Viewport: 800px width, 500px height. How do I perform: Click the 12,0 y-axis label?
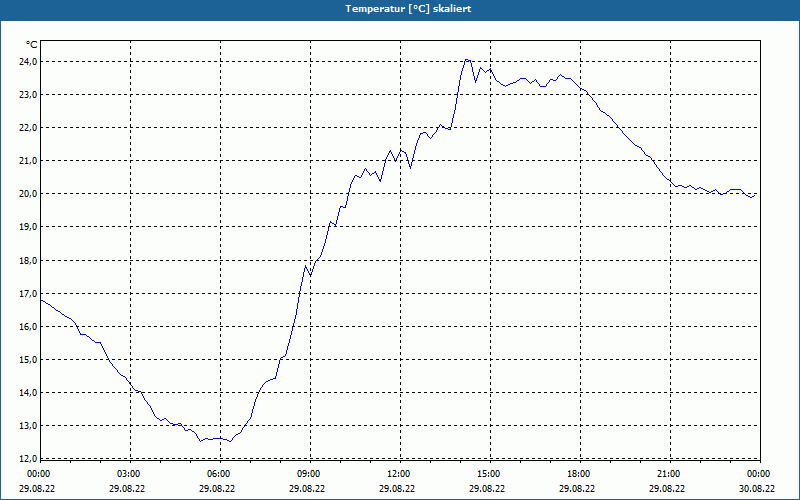tap(29, 459)
